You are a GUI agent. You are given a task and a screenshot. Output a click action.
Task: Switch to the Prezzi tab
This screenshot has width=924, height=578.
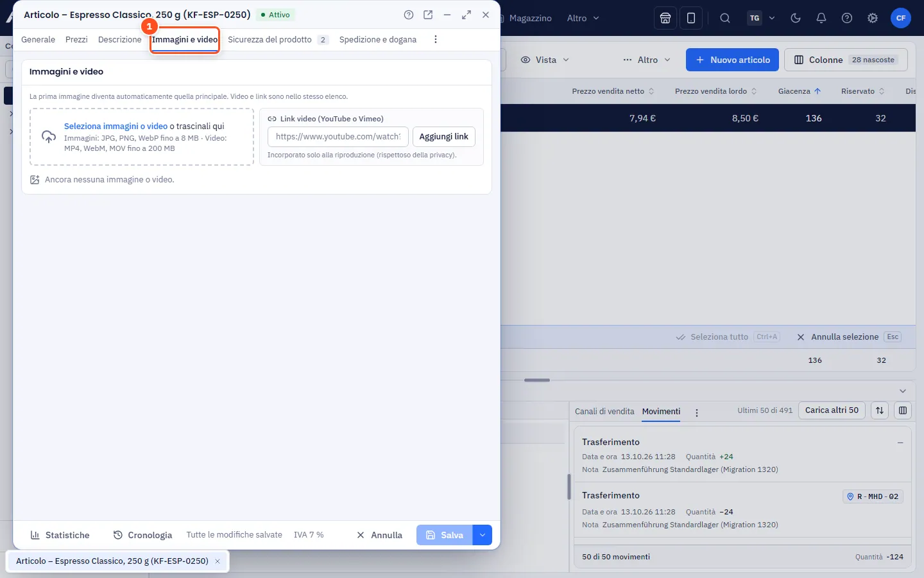tap(76, 39)
